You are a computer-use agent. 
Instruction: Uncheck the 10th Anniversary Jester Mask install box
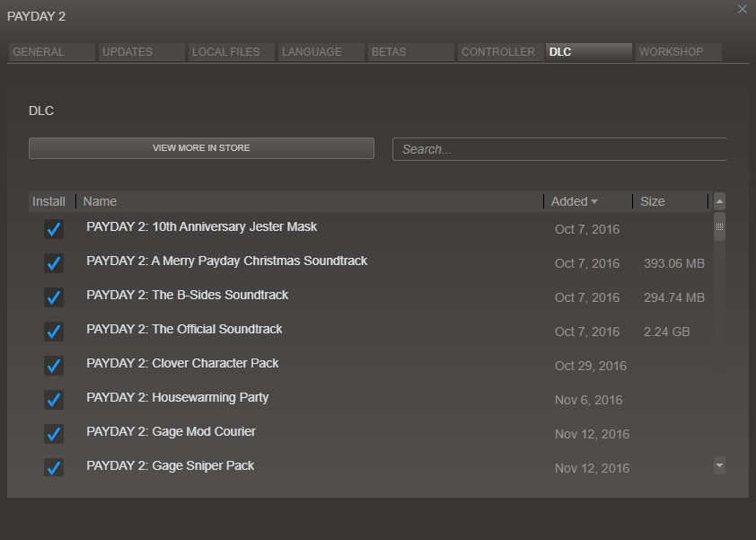[53, 229]
